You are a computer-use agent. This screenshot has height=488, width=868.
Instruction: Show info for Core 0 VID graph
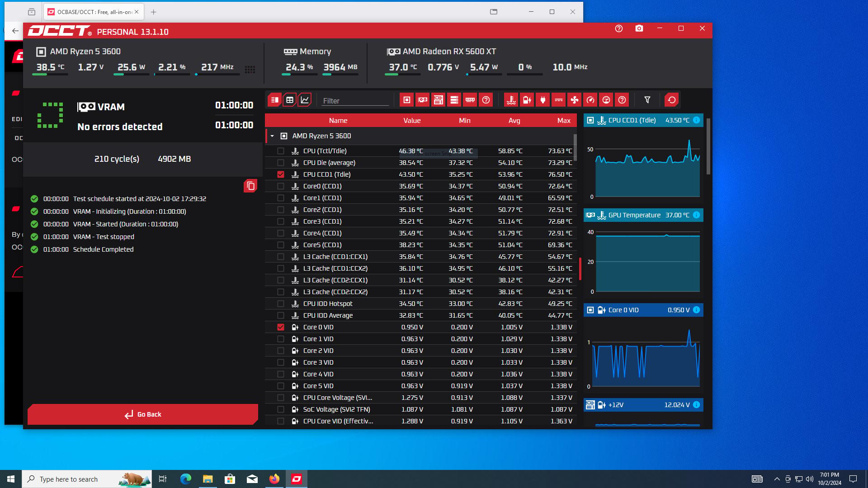[x=697, y=310]
